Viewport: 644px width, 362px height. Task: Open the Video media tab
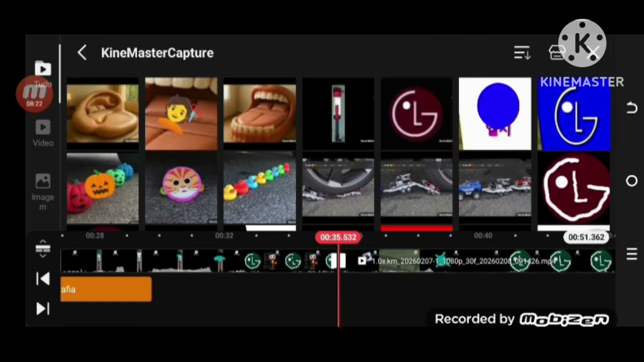point(43,133)
